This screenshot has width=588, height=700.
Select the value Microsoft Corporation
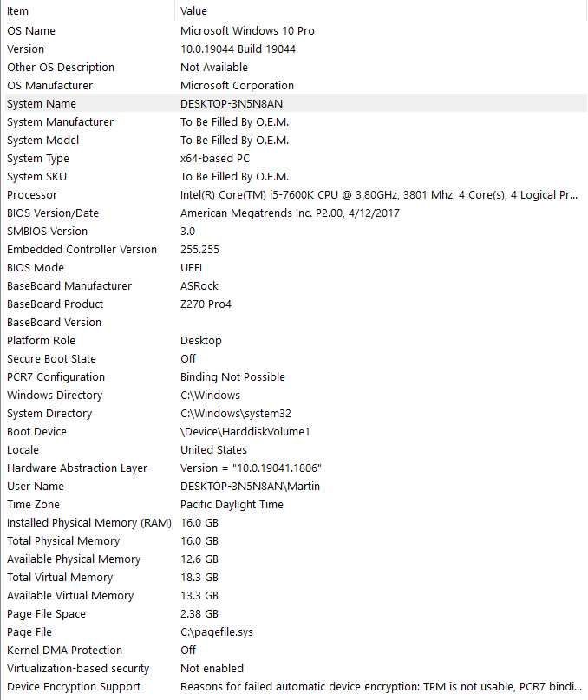point(237,86)
